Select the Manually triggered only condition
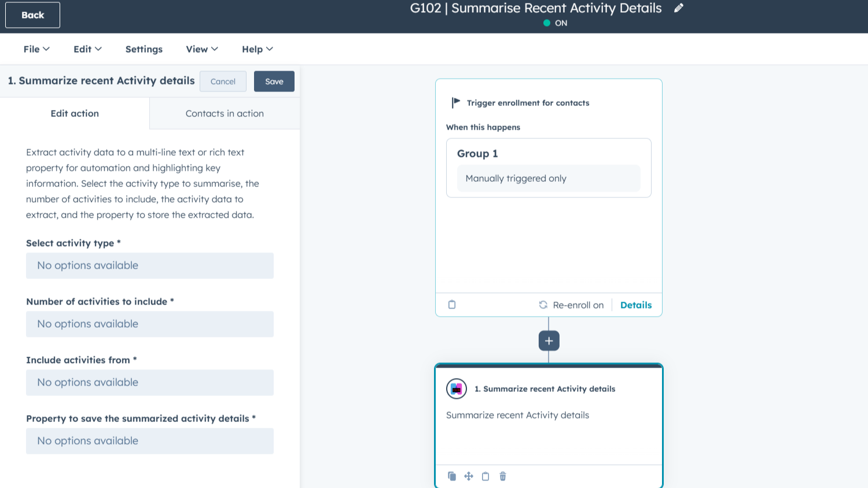This screenshot has height=488, width=868. [548, 178]
